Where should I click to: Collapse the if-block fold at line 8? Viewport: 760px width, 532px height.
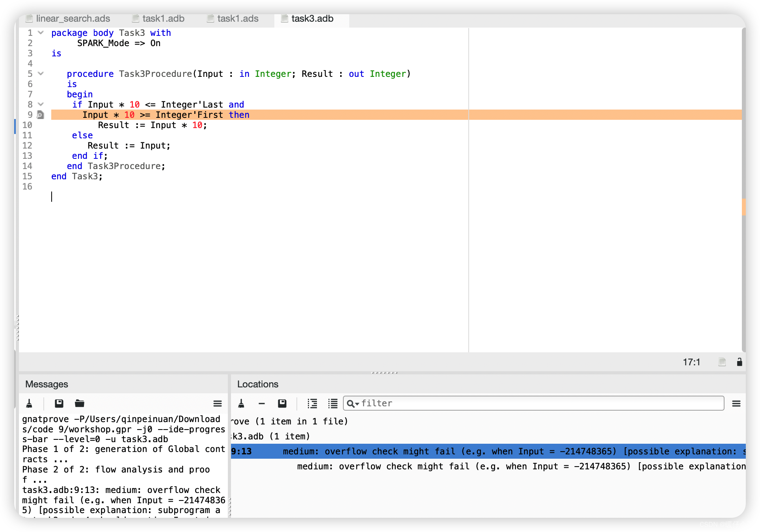[x=41, y=104]
